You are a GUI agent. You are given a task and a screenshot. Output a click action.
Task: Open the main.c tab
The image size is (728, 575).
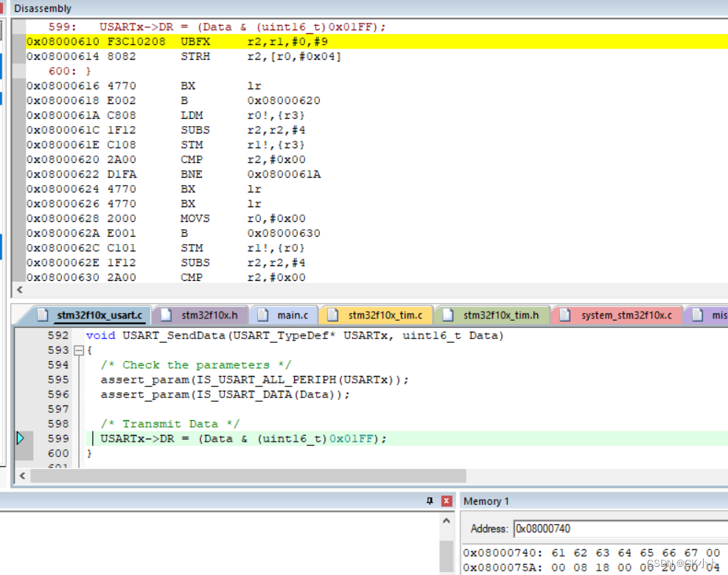tap(284, 316)
